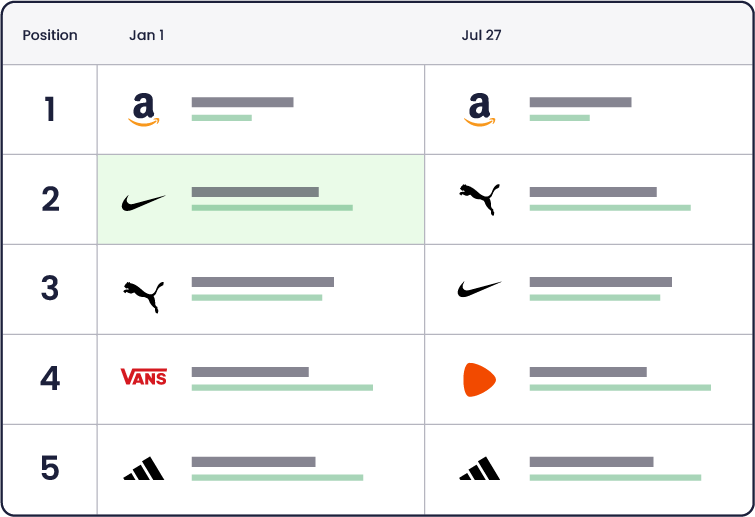
Task: Select the Position column header
Action: pos(50,35)
